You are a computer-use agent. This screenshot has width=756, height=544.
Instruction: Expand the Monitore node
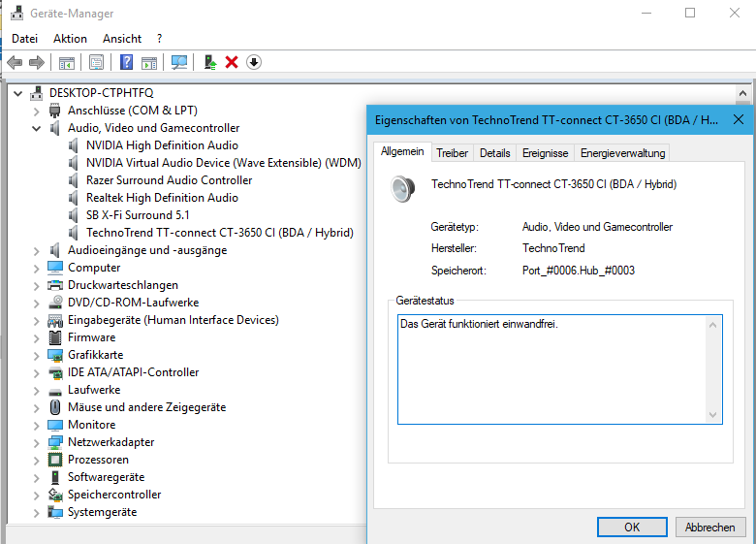(x=36, y=425)
